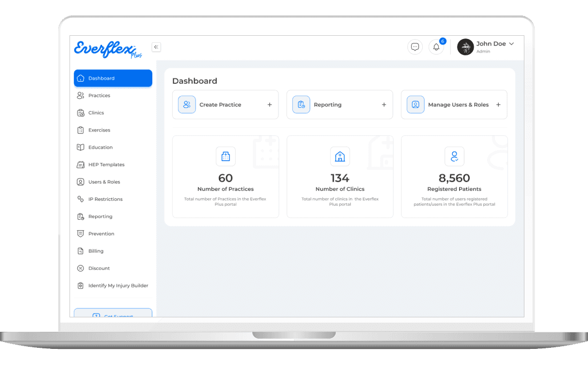Click the Number of Clinics icon
588x374 pixels.
[340, 156]
